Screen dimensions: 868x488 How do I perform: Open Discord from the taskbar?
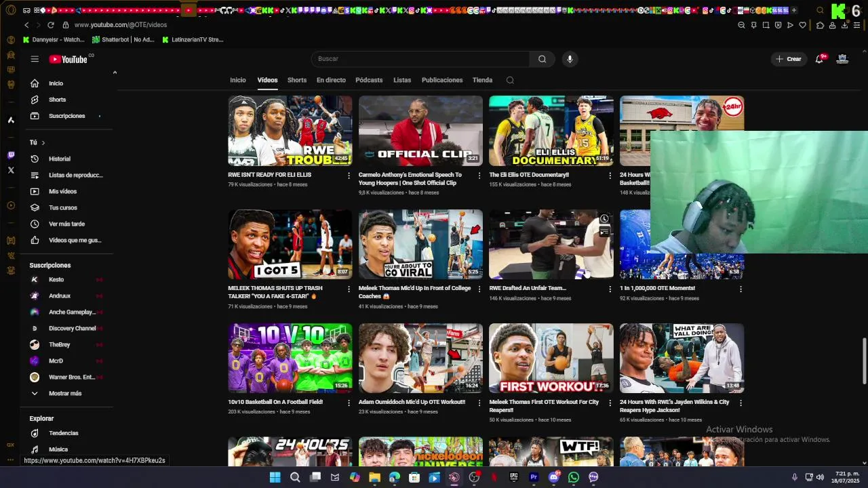tap(554, 477)
